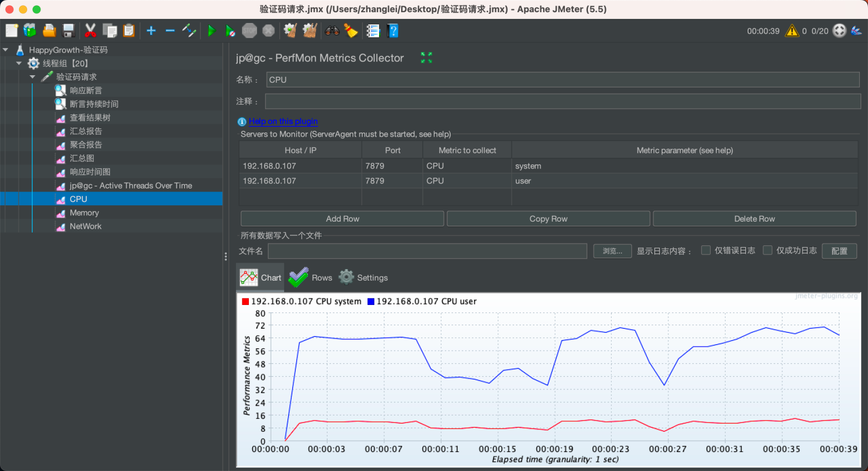This screenshot has width=868, height=471.
Task: Open a test plan file folder icon
Action: [x=49, y=31]
